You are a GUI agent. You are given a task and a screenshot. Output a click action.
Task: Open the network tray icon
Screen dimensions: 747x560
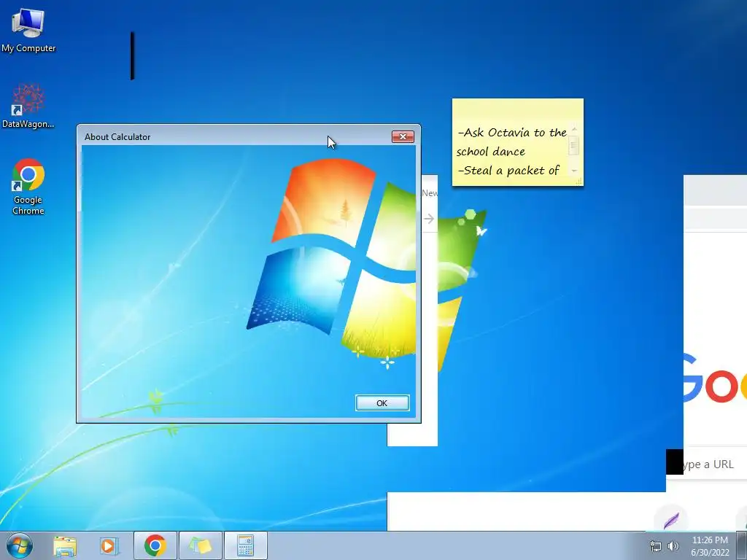pyautogui.click(x=656, y=546)
